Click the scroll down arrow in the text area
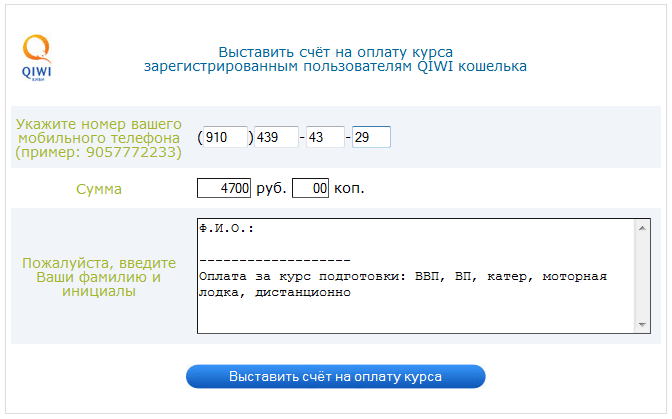Image resolution: width=672 pixels, height=419 pixels. 642,324
